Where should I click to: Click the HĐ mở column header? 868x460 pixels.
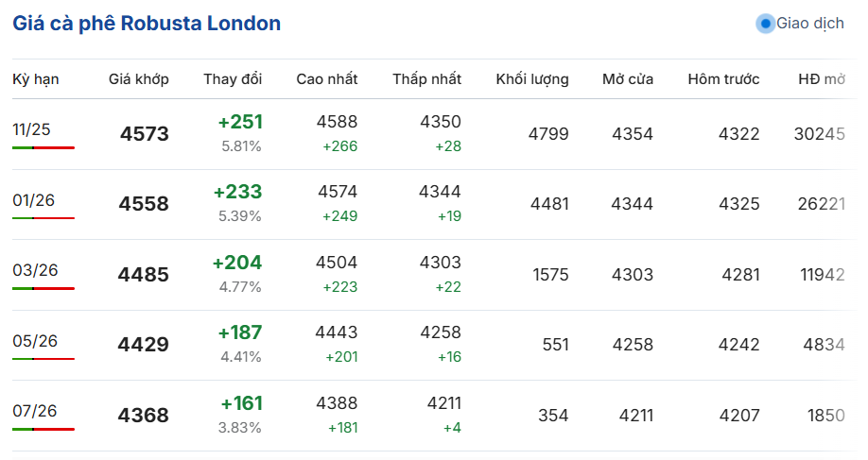click(821, 79)
